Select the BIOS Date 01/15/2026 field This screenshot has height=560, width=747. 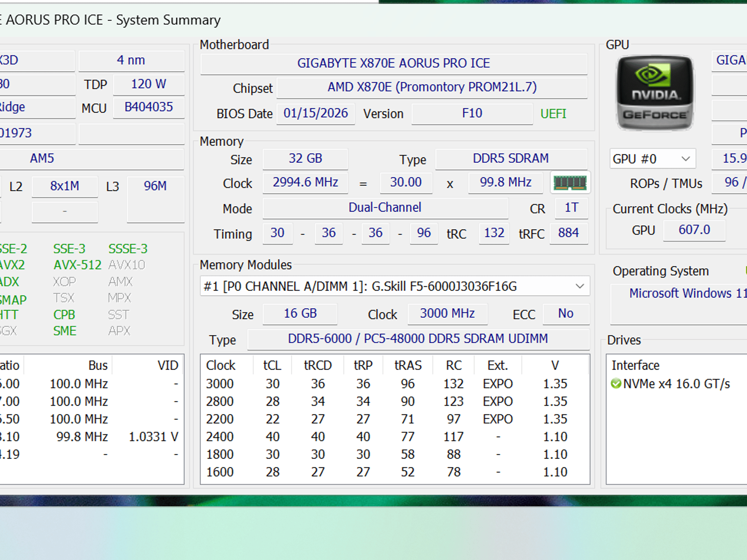[x=316, y=113]
